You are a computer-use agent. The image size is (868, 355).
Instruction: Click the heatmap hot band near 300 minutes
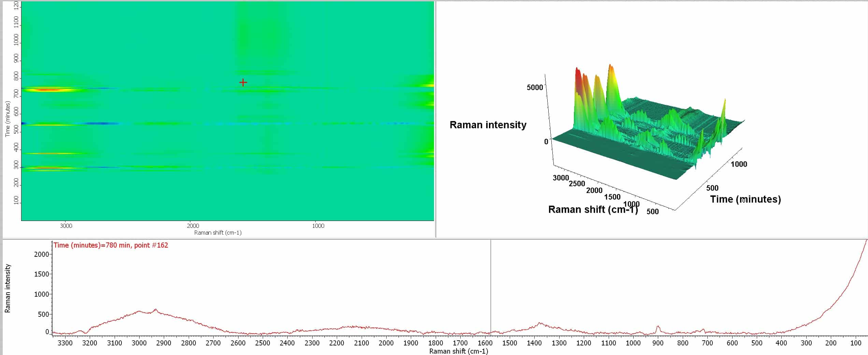[48, 168]
